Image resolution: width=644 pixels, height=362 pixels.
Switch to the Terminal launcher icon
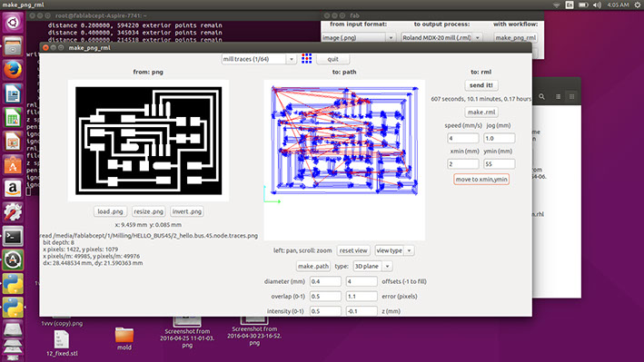click(13, 237)
